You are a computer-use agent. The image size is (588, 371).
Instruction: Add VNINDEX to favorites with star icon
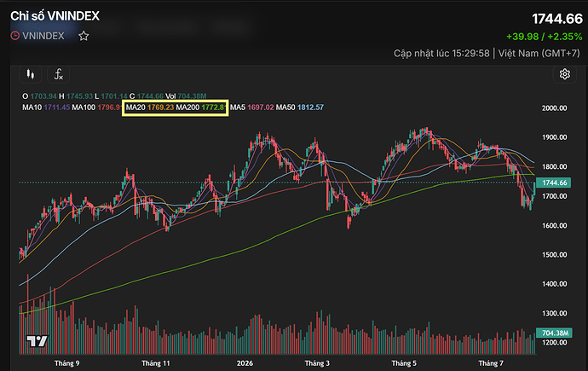pos(84,36)
